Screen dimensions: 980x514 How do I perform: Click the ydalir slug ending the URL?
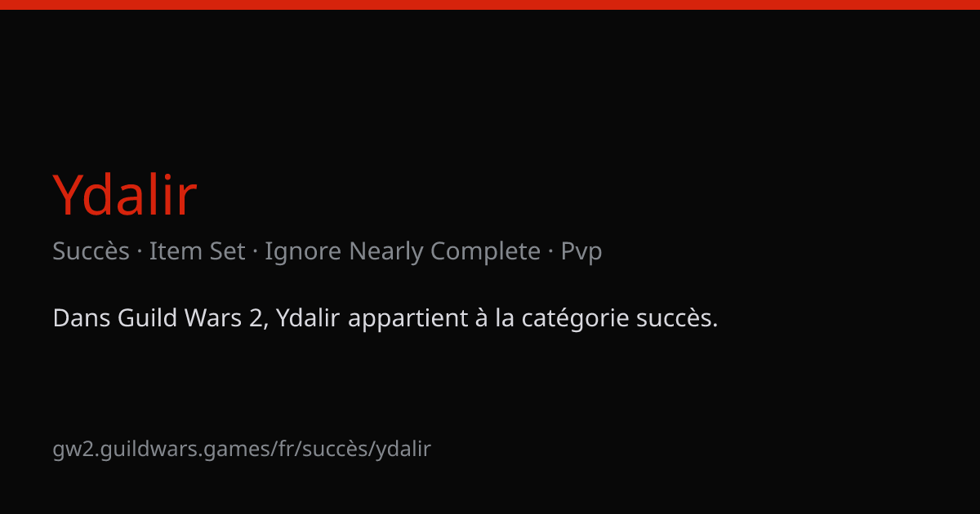click(403, 449)
